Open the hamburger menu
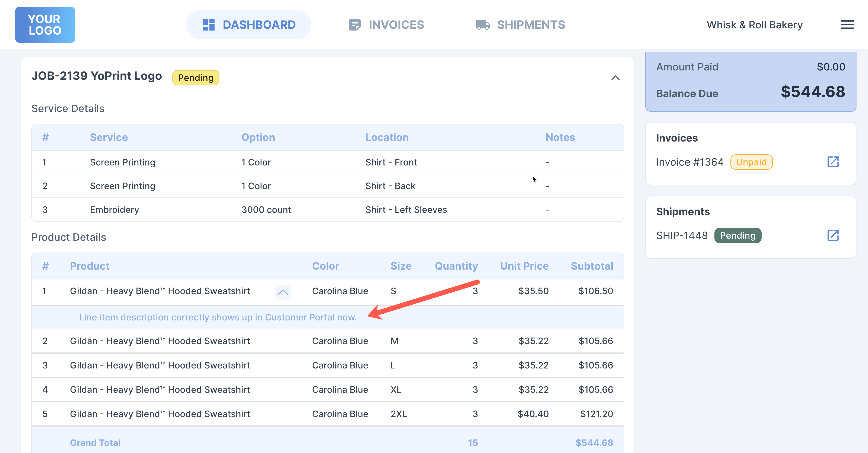868x453 pixels. coord(847,25)
